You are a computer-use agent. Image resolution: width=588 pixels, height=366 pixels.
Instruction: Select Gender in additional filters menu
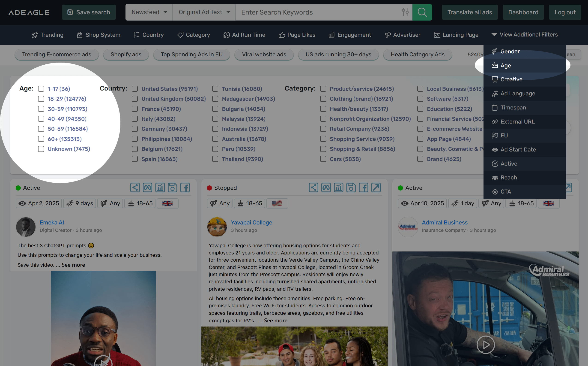point(525,51)
